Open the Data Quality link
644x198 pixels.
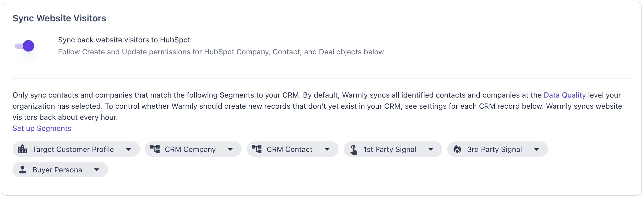pyautogui.click(x=564, y=95)
